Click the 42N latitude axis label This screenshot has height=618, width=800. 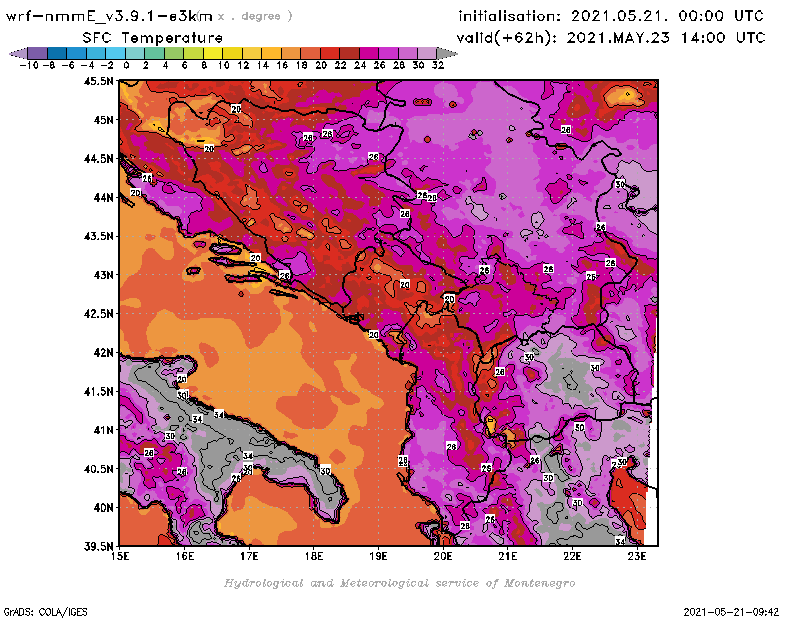[104, 353]
